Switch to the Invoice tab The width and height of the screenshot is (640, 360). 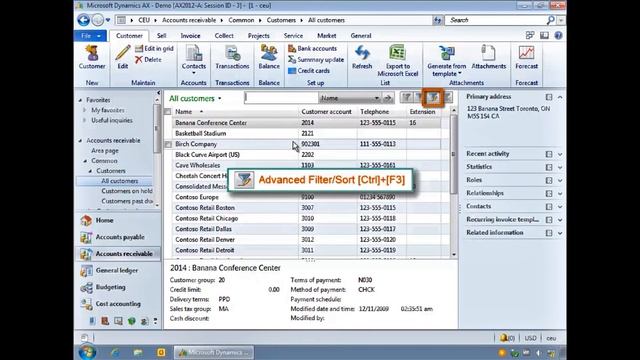[190, 36]
